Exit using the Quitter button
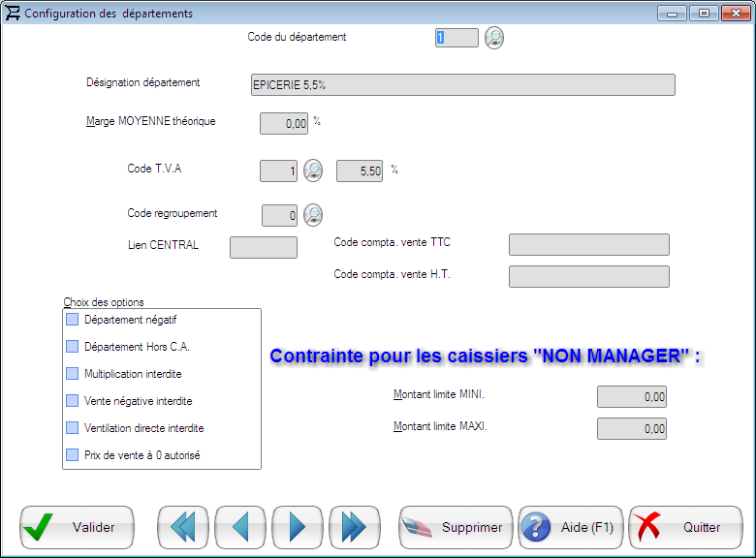The height and width of the screenshot is (558, 756). (685, 527)
